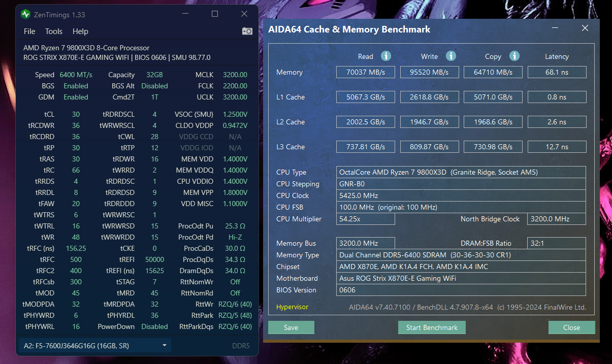Click Memory Read value 70037 MB/s
The width and height of the screenshot is (612, 364).
pos(366,72)
